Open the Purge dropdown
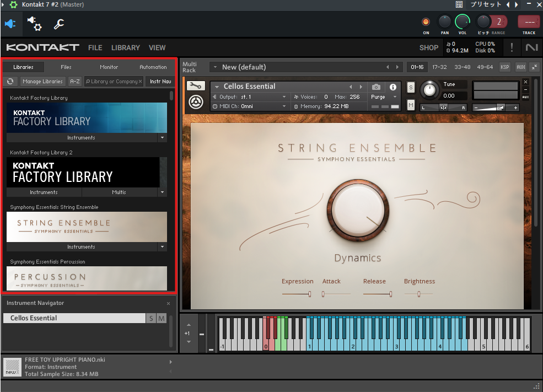The width and height of the screenshot is (543, 392). (x=384, y=97)
